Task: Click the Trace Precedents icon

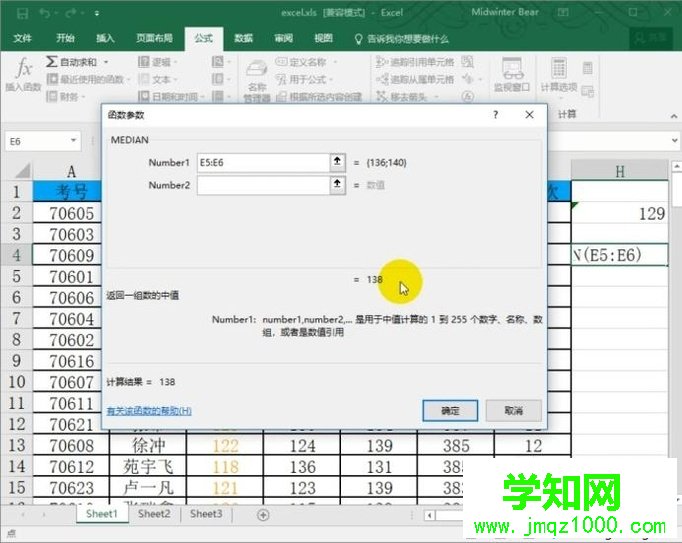Action: (381, 62)
